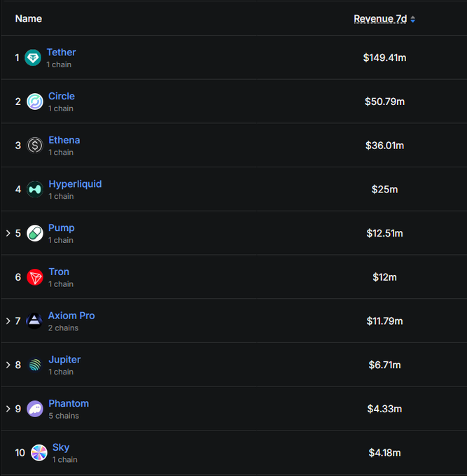
Task: Click the Pump pill logo icon
Action: (35, 233)
